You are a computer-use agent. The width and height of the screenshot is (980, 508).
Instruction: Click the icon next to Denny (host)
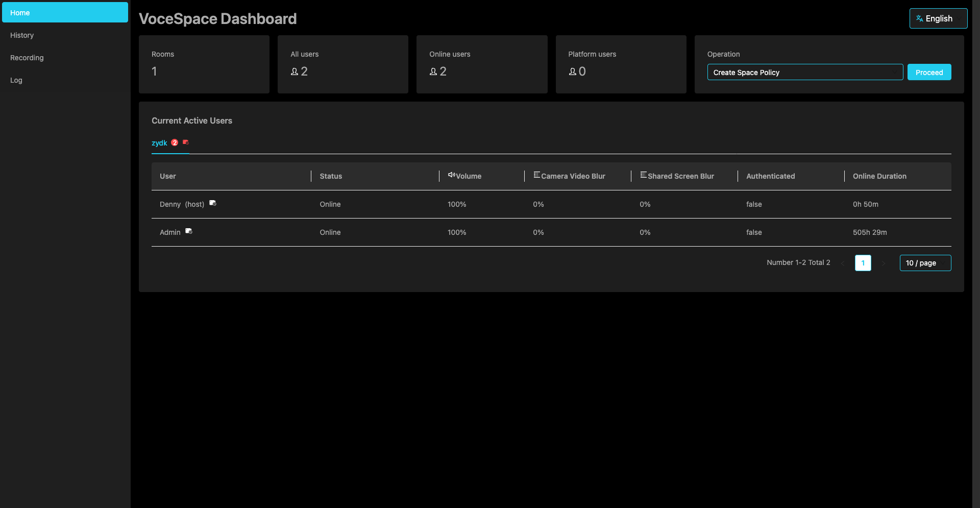coord(213,203)
